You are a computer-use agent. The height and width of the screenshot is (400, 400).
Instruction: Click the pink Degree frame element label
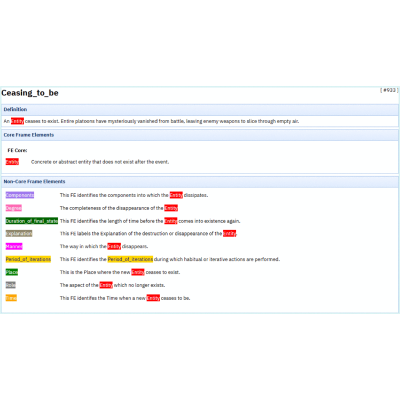[14, 208]
